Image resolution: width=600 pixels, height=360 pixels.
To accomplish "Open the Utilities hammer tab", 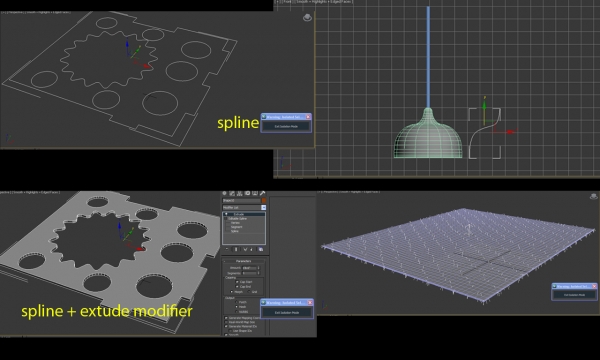I will (x=262, y=193).
